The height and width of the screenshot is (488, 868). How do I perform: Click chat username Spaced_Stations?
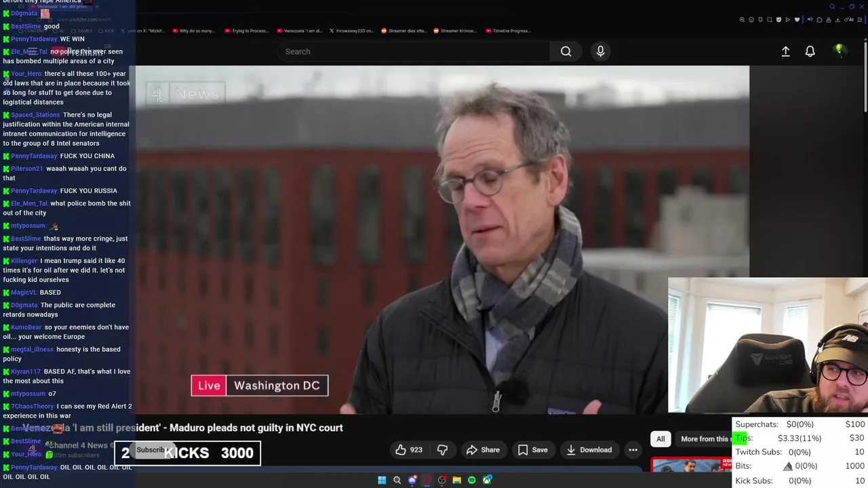[35, 115]
